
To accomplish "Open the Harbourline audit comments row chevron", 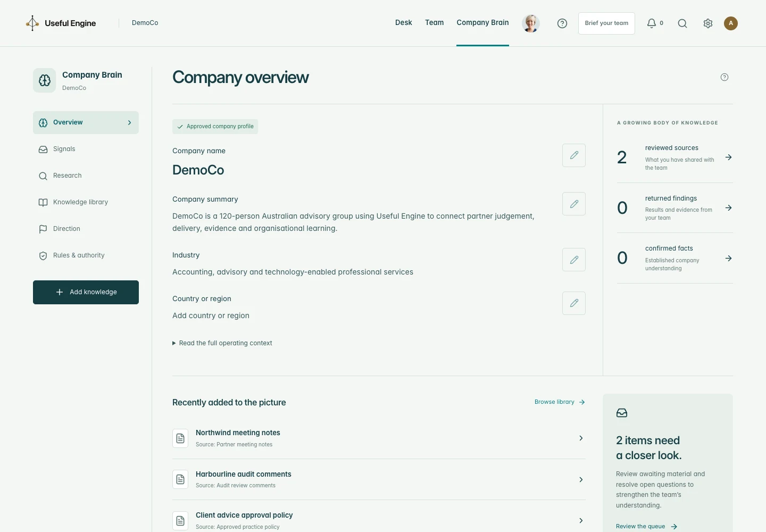I will [581, 479].
